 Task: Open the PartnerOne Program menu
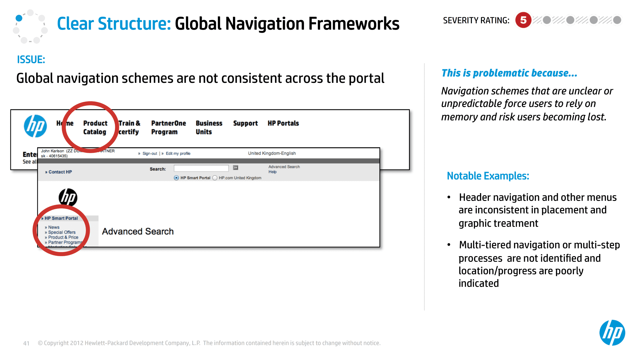pos(168,128)
